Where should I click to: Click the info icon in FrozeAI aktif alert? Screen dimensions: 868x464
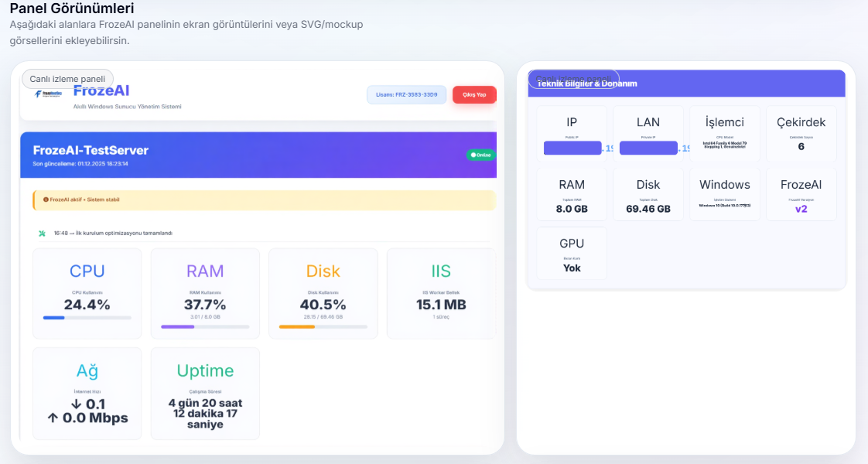46,200
